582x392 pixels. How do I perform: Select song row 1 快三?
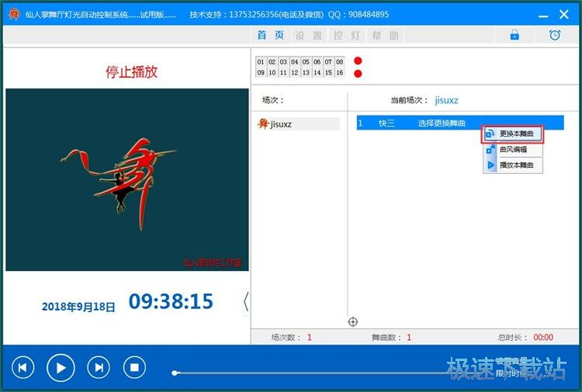tap(460, 123)
